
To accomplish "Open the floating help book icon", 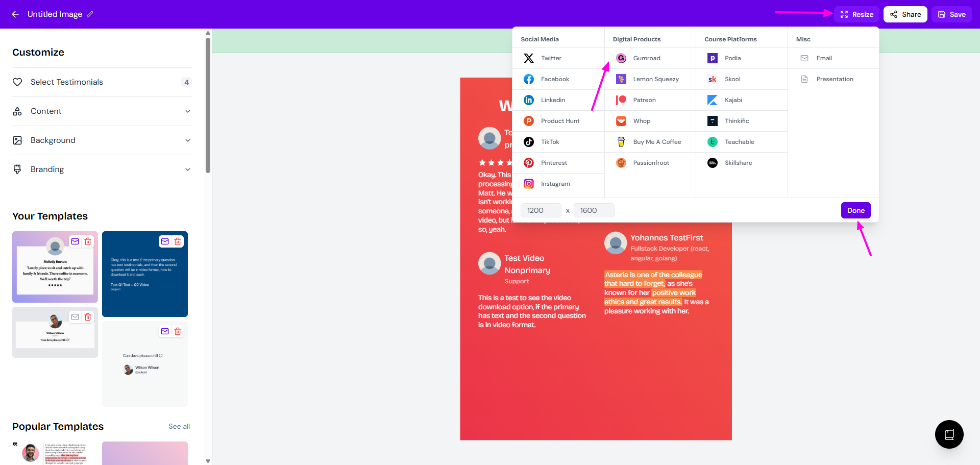I will click(949, 434).
